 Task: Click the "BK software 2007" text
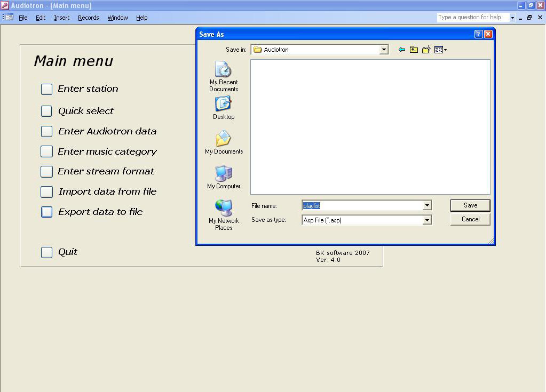343,253
